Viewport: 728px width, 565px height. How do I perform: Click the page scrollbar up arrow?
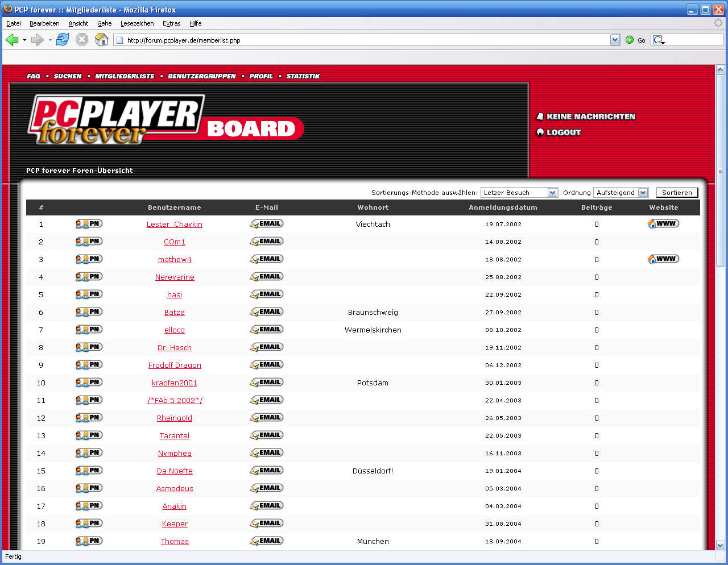coord(720,70)
